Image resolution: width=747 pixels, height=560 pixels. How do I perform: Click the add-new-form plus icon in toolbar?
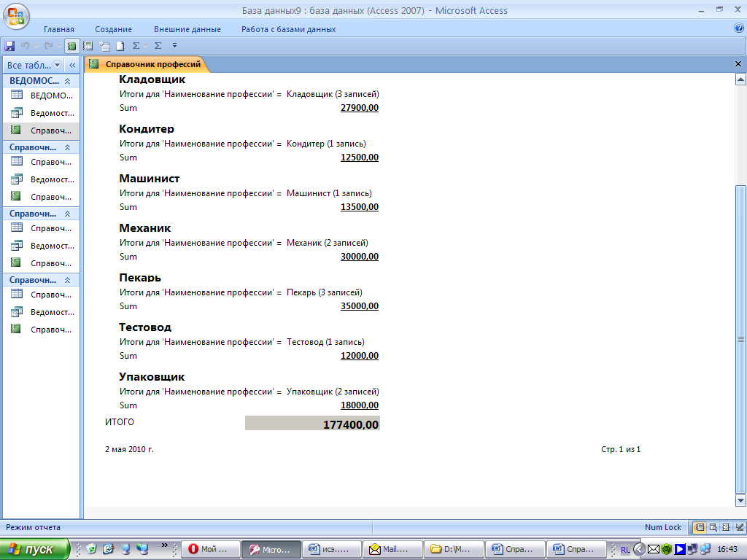(x=104, y=46)
